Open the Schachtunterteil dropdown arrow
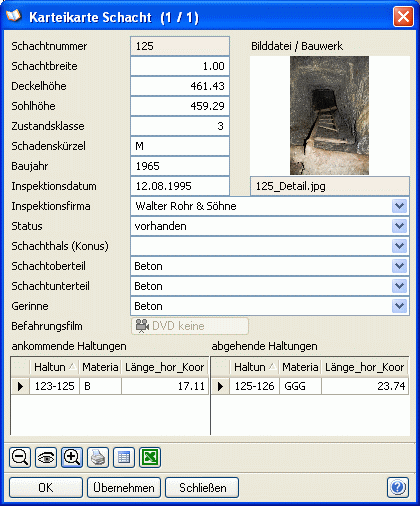Viewport: 420px width, 506px height. (x=400, y=286)
